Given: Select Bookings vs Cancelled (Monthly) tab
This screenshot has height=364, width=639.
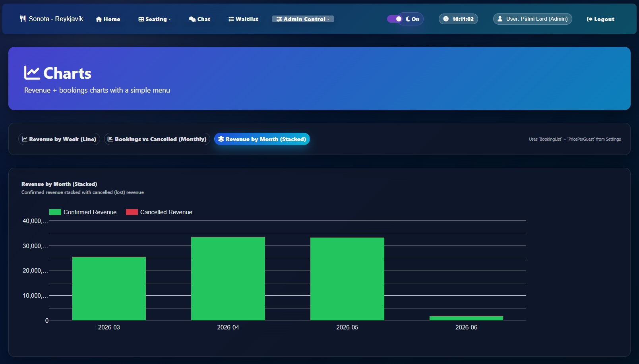Looking at the screenshot, I should pyautogui.click(x=157, y=139).
